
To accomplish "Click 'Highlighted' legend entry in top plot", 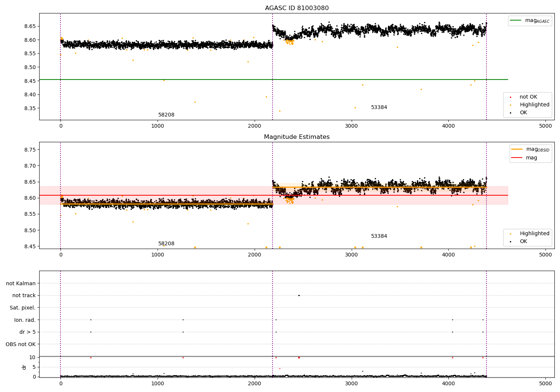I will [535, 105].
